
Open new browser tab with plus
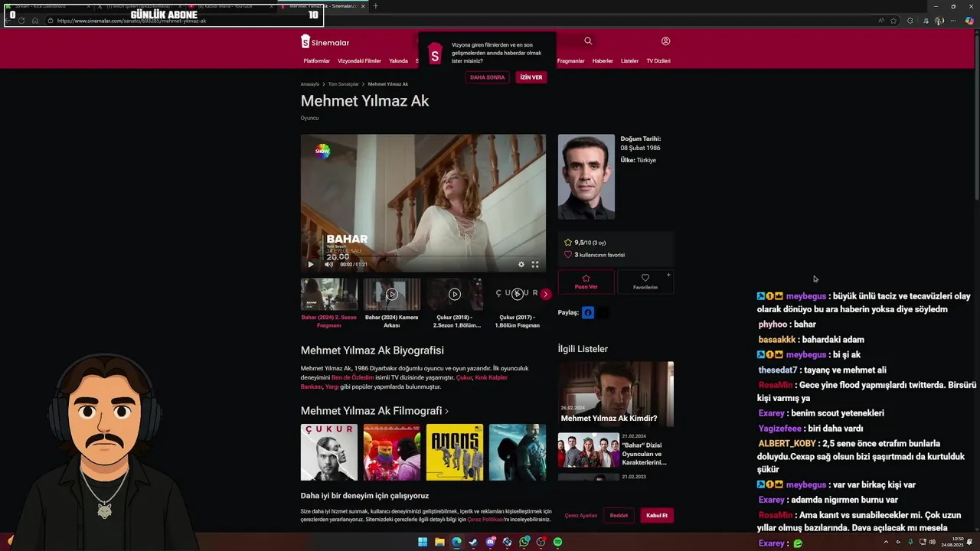click(375, 6)
